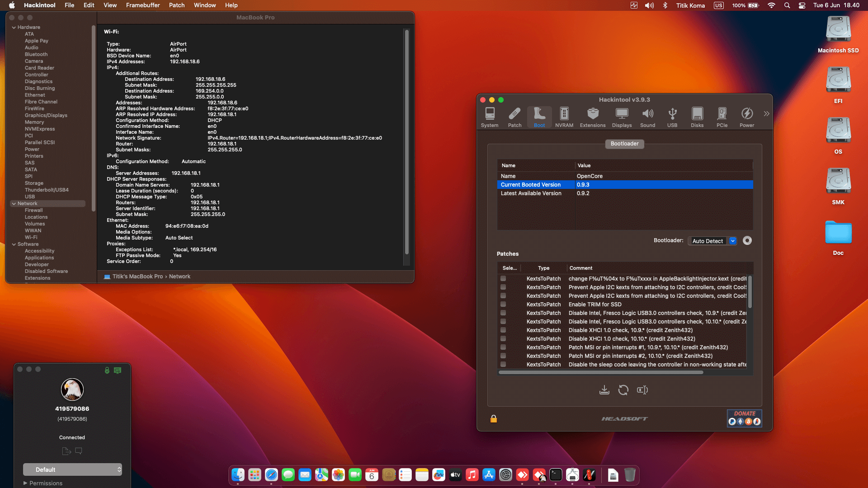The height and width of the screenshot is (488, 868).
Task: Show more toolbar items via double chevron
Action: [766, 114]
